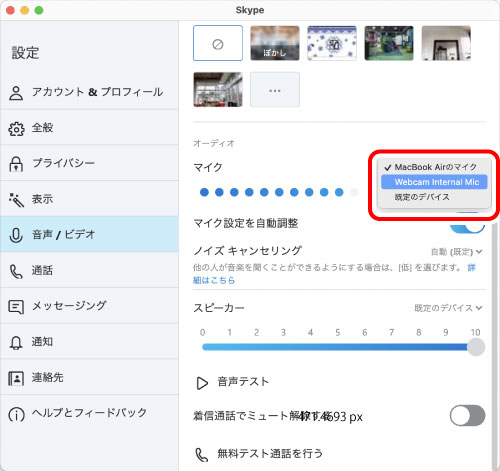Screen dimensions: 500x471
Task: Choose the ぼかし blur background
Action: tap(275, 43)
